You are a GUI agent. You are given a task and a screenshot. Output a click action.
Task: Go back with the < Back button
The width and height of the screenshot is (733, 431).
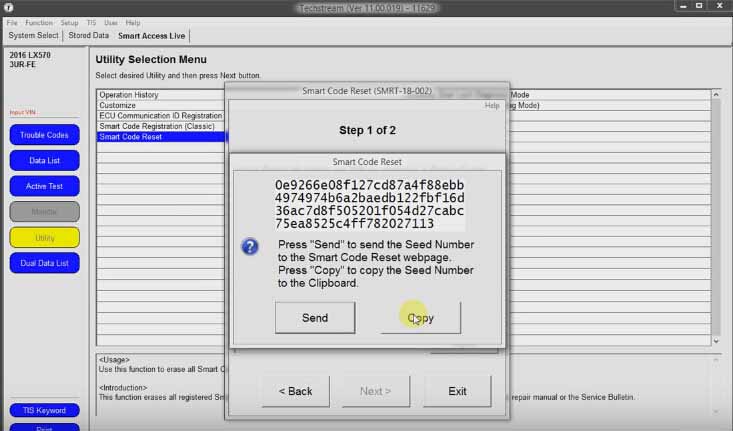pos(295,391)
